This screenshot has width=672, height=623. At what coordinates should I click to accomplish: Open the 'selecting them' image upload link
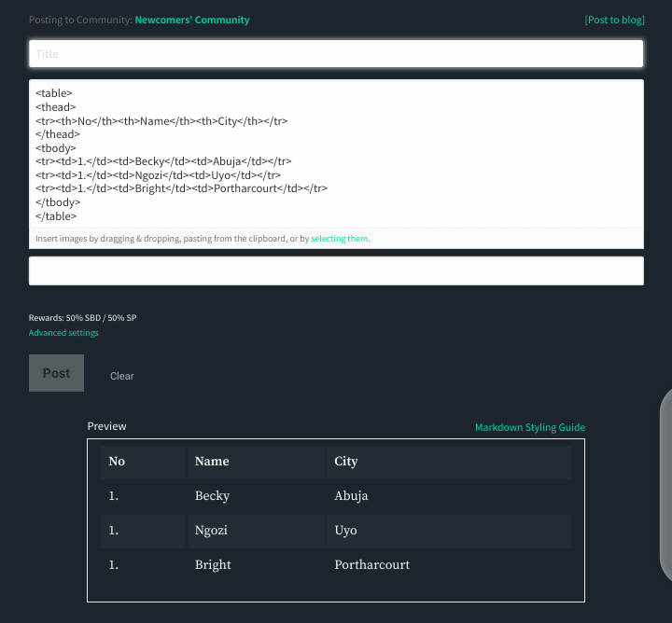pyautogui.click(x=340, y=239)
